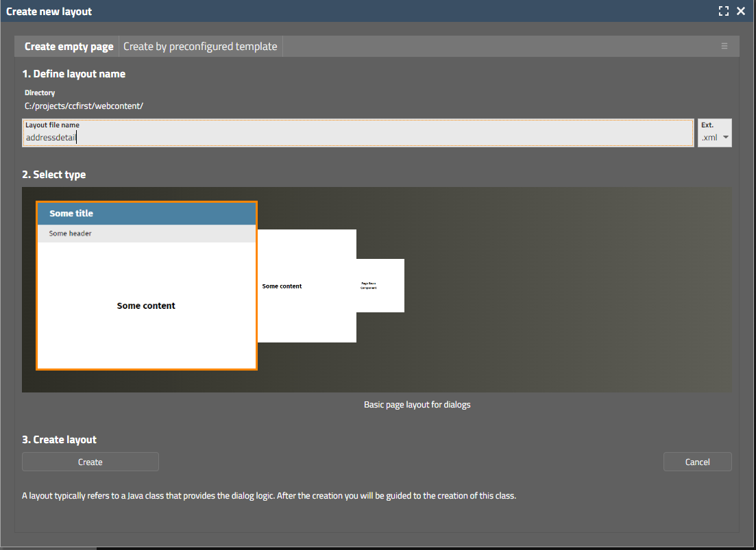Click the Basic page layout for dialogs caption
The image size is (756, 550).
click(x=417, y=405)
